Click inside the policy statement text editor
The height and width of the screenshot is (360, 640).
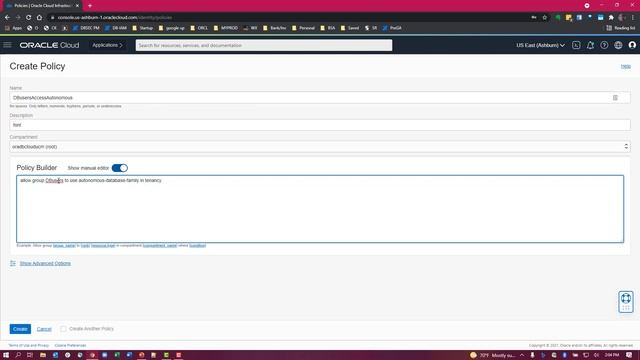tap(320, 209)
